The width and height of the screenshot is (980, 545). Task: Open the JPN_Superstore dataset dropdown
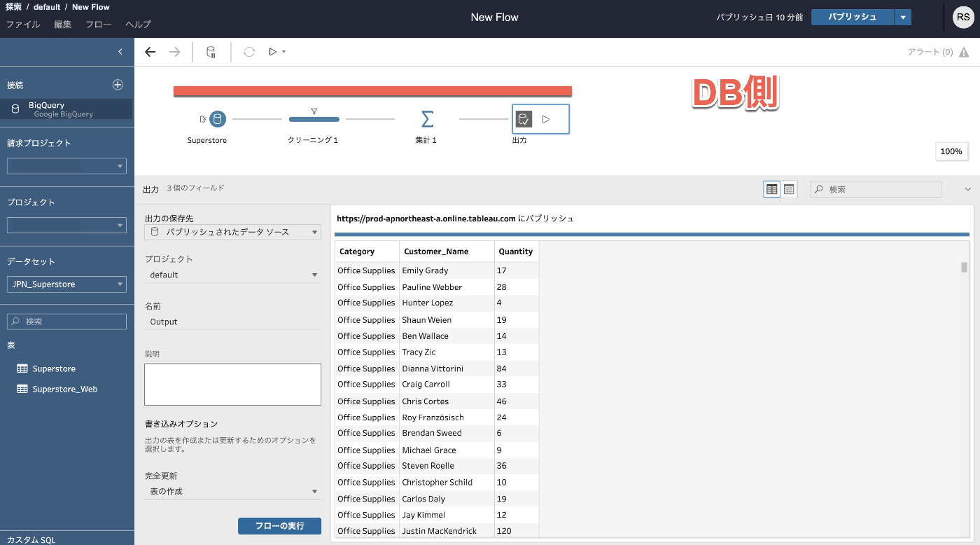tap(66, 284)
